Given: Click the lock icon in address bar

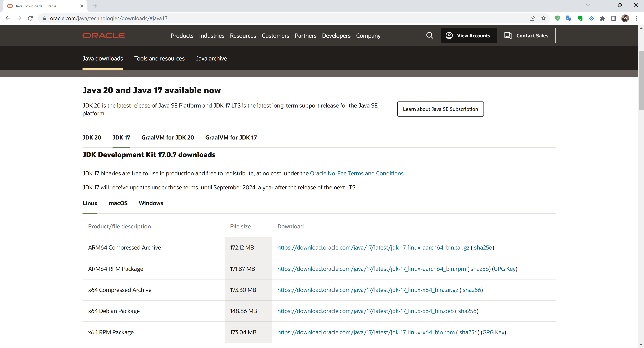Looking at the screenshot, I should click(44, 18).
